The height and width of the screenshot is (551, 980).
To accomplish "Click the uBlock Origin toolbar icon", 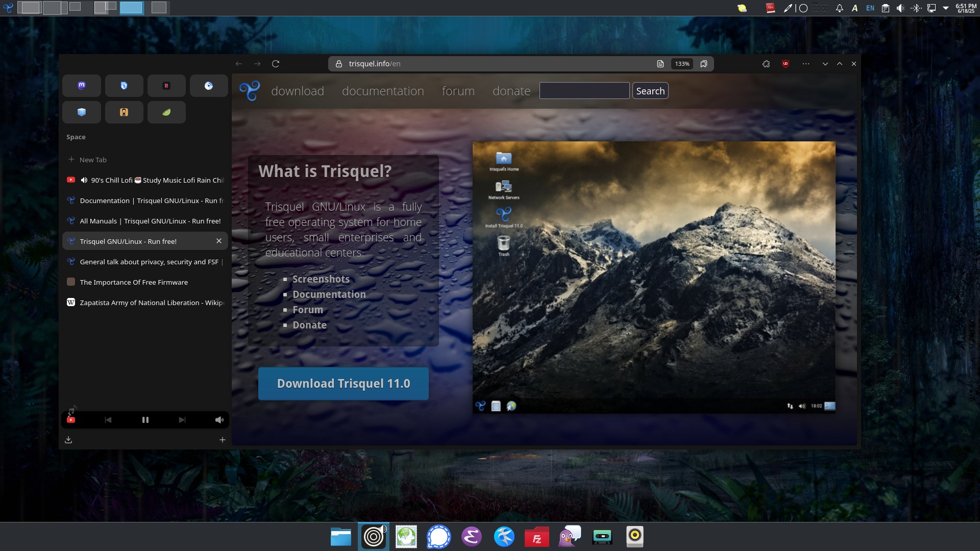I will point(786,64).
